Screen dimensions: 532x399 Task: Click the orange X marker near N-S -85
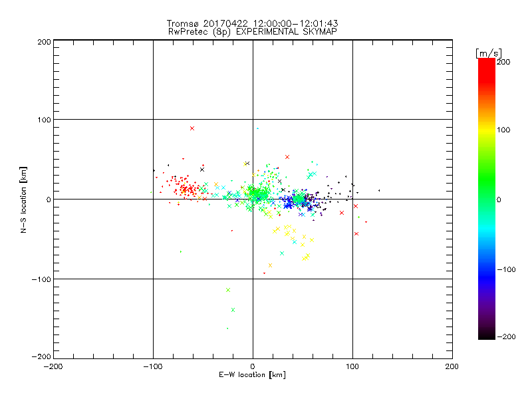tap(270, 265)
